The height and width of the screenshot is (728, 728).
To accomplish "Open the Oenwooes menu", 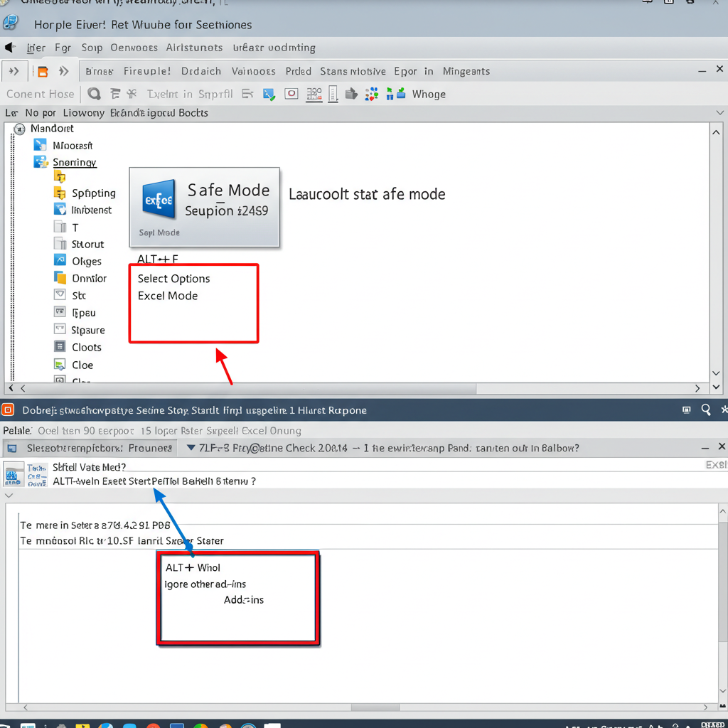I will point(134,48).
